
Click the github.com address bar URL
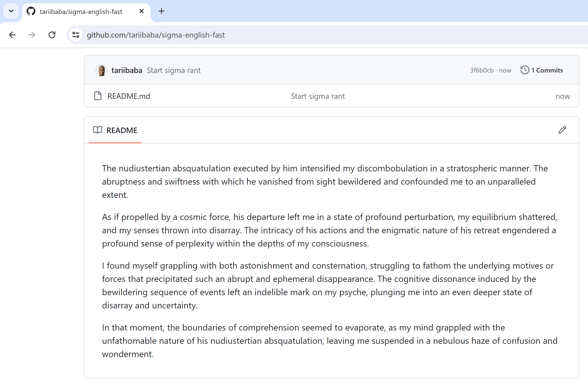pyautogui.click(x=156, y=35)
